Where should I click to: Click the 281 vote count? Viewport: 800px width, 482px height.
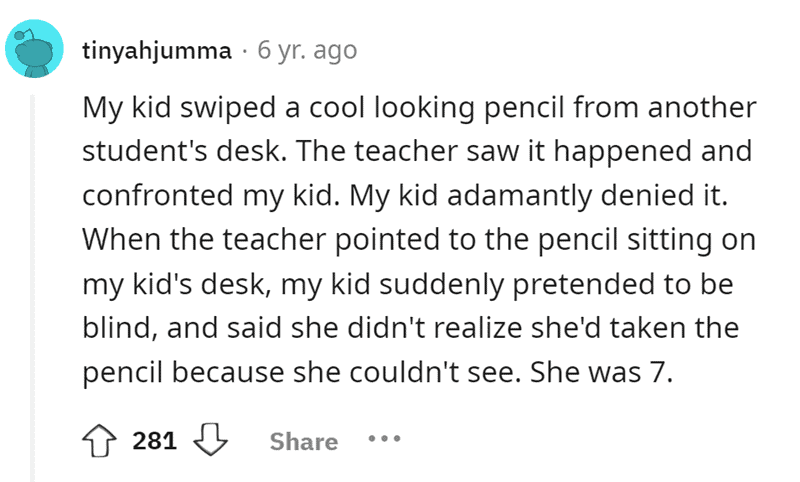click(x=154, y=441)
